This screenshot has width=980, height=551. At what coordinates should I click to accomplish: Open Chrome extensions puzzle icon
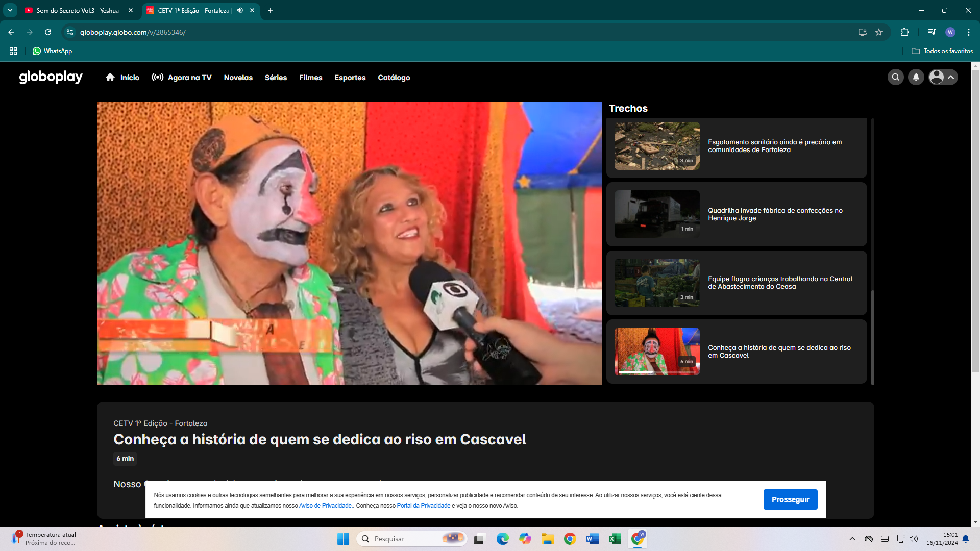[x=904, y=32]
